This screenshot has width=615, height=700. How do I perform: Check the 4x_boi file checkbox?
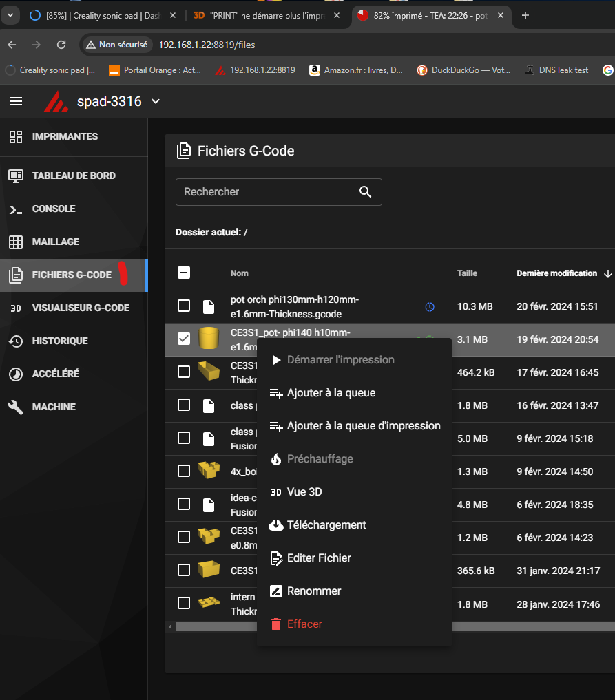click(x=184, y=471)
